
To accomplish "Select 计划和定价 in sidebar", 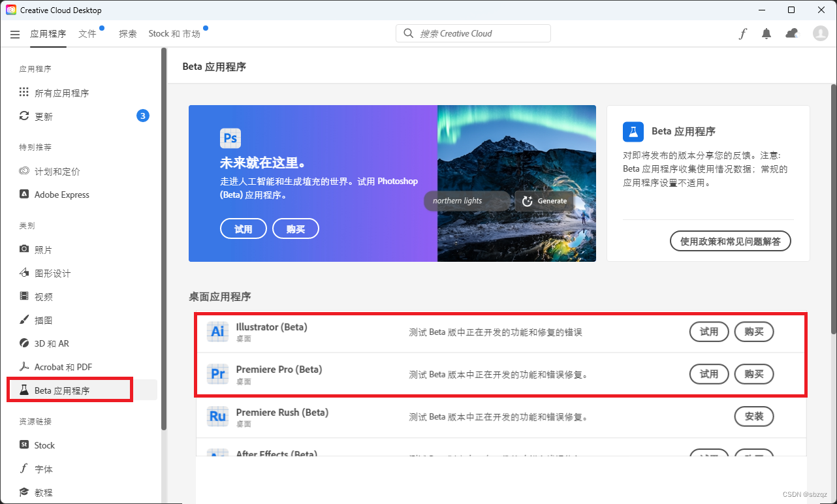I will tap(57, 172).
